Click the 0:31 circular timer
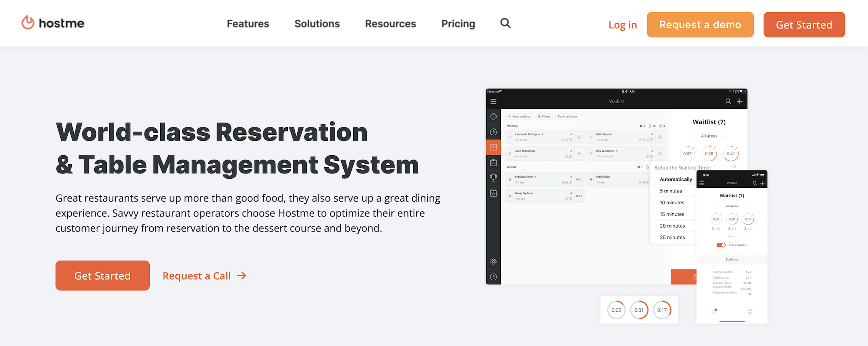This screenshot has height=346, width=868. pos(639,310)
